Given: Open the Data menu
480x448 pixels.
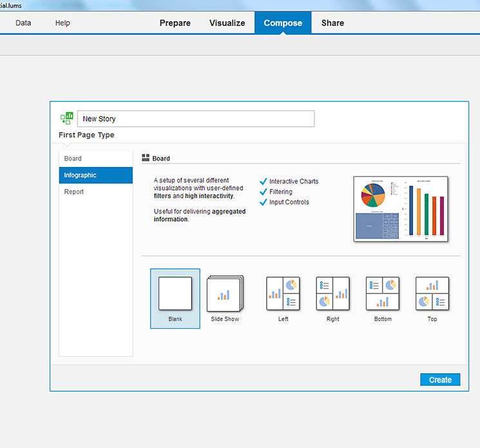Looking at the screenshot, I should (23, 23).
